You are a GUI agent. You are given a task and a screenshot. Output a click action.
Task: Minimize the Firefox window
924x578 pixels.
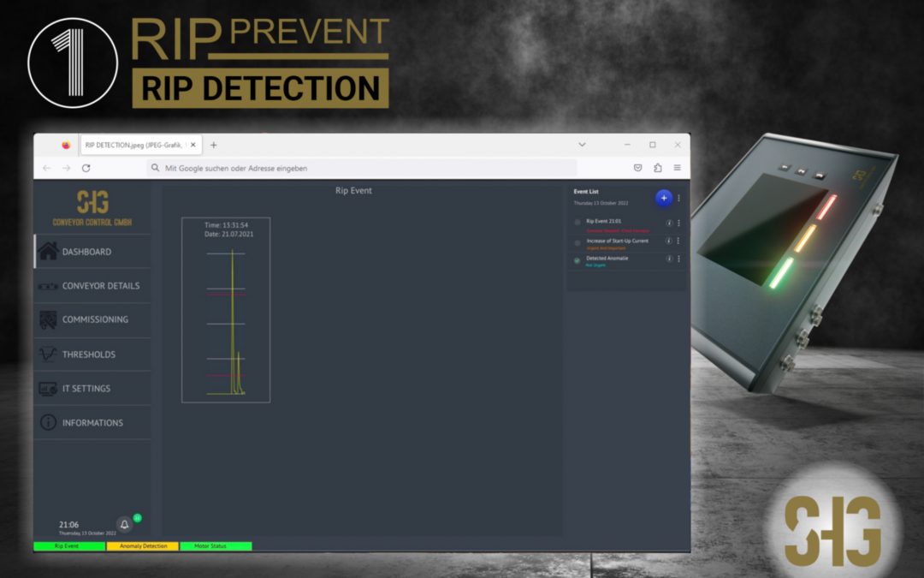click(x=627, y=145)
